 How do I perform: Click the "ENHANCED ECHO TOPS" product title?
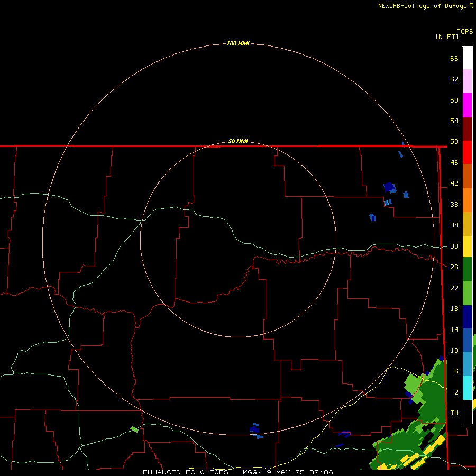point(186,472)
